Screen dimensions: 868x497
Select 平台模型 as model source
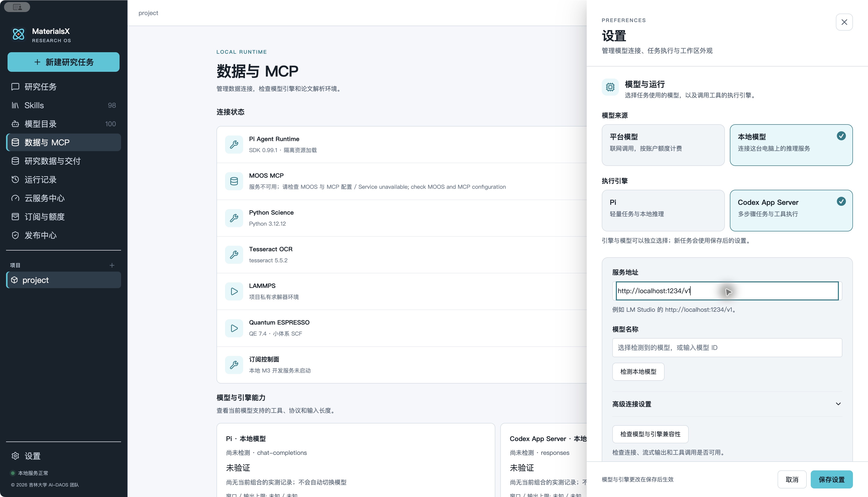tap(663, 145)
